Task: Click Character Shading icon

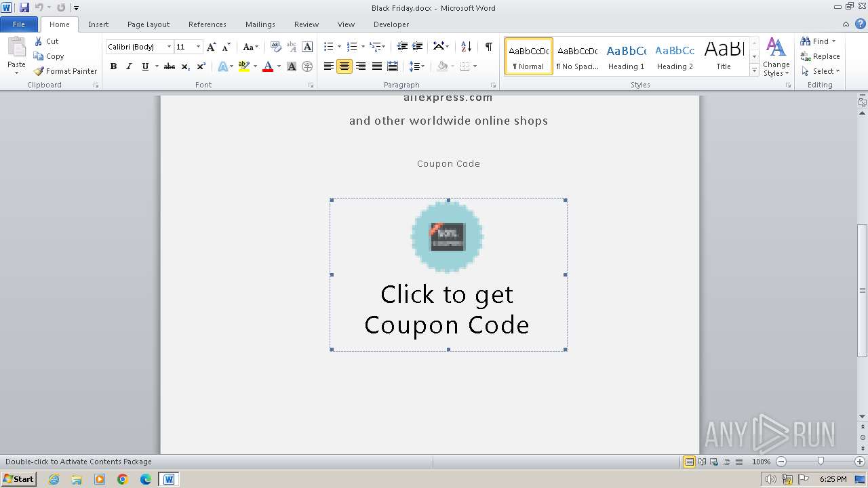Action: pyautogui.click(x=292, y=66)
